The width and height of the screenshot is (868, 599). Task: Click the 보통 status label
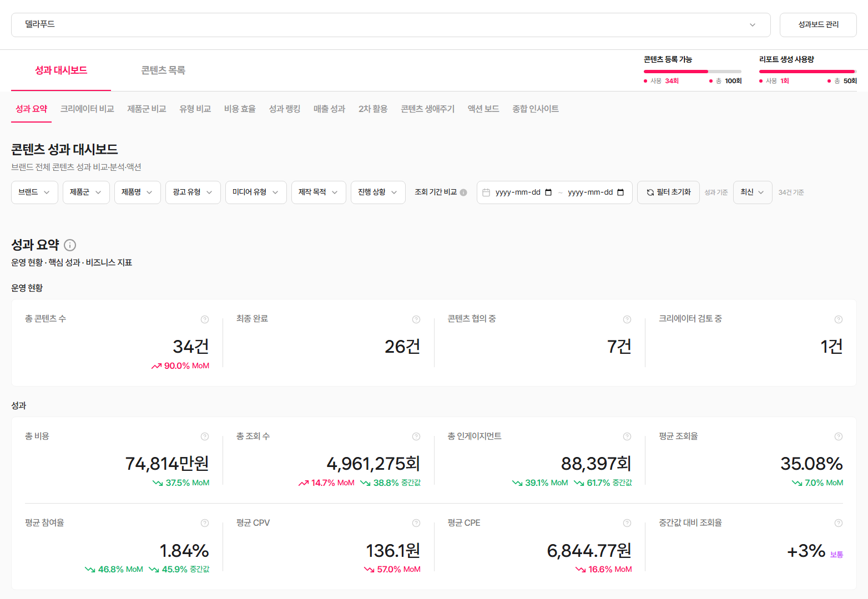click(837, 555)
